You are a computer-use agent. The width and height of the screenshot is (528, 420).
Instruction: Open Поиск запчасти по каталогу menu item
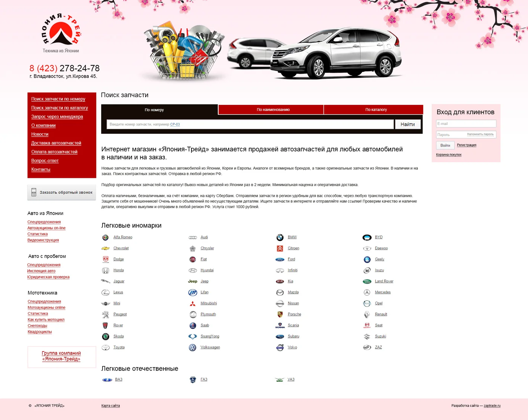click(x=59, y=108)
